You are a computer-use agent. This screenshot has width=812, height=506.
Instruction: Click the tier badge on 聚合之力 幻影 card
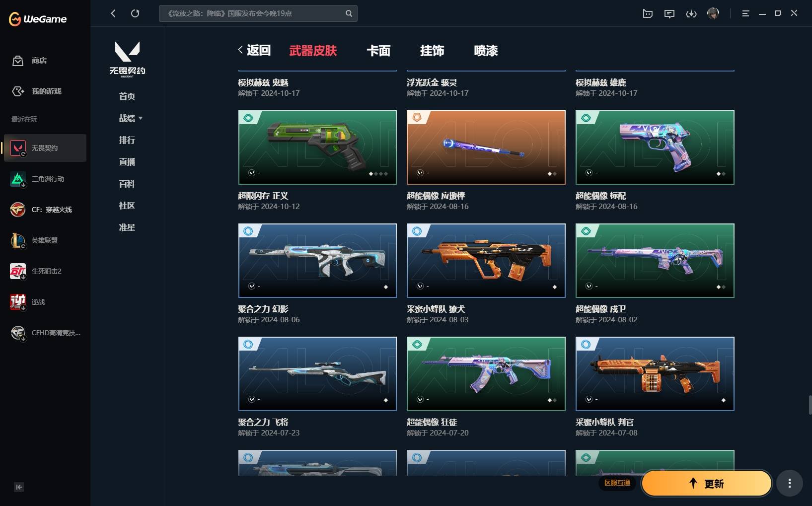248,231
